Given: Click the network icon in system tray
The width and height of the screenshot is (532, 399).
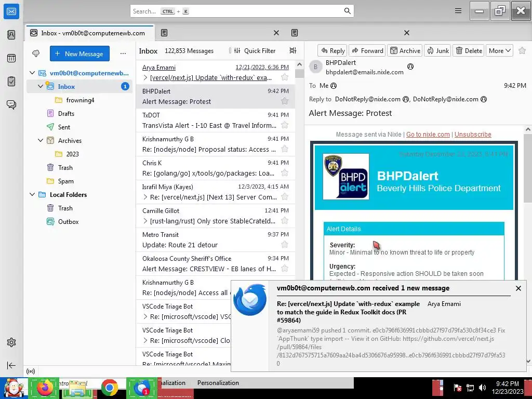Looking at the screenshot, I should coord(470,388).
